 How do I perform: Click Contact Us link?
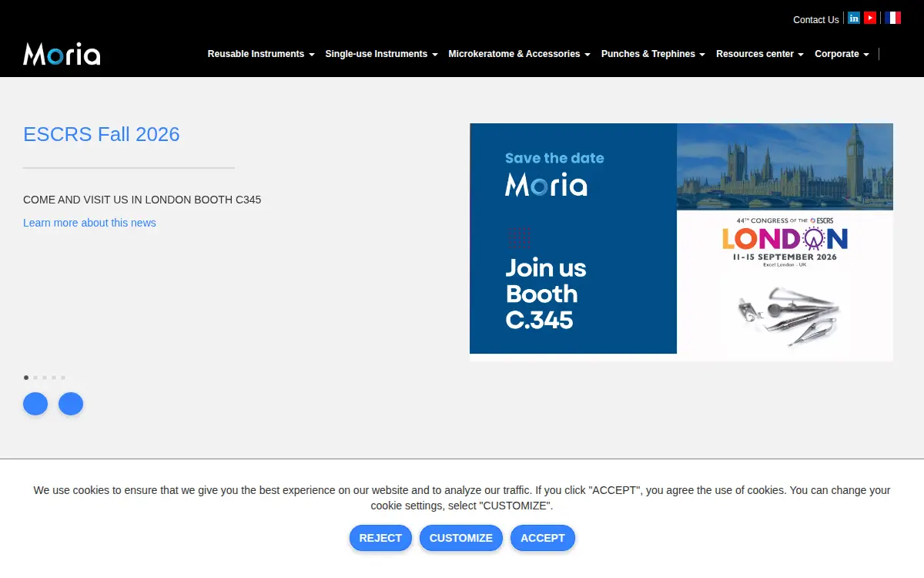pyautogui.click(x=816, y=19)
